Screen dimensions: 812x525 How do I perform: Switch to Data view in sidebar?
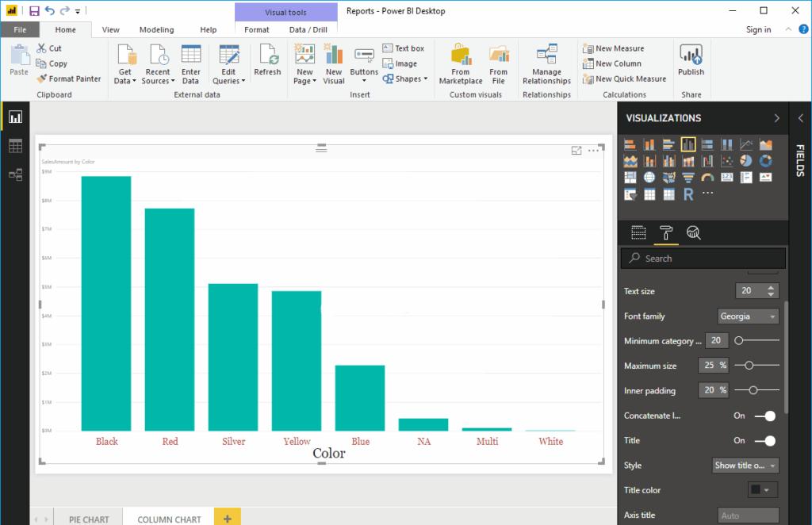[16, 146]
